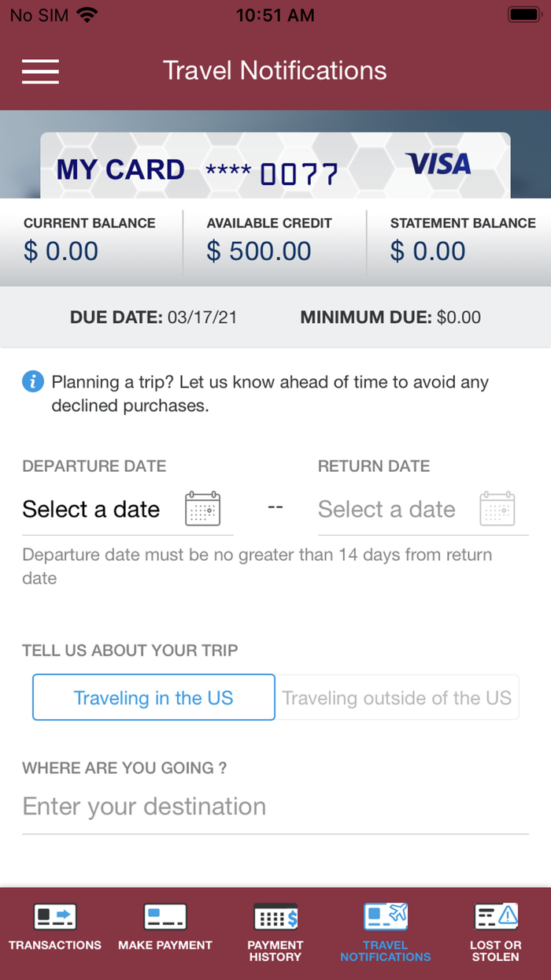The image size is (551, 980).
Task: Switch to the Travel Notifications tab
Action: (x=385, y=930)
